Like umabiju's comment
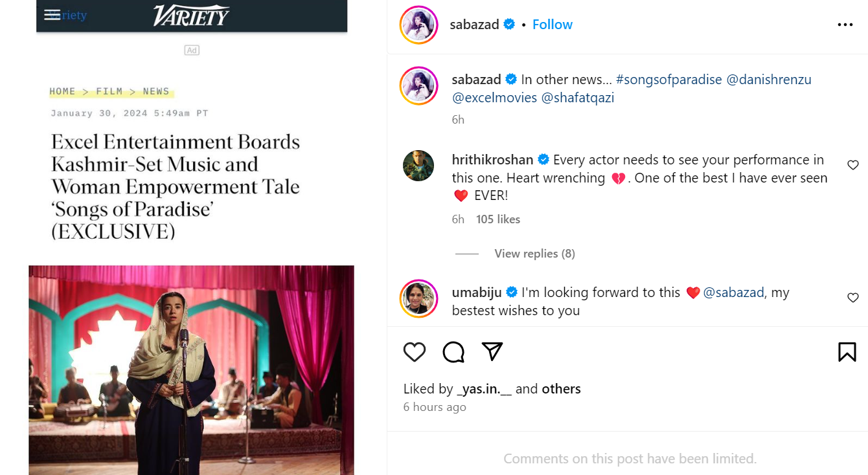The width and height of the screenshot is (868, 475). pos(852,298)
